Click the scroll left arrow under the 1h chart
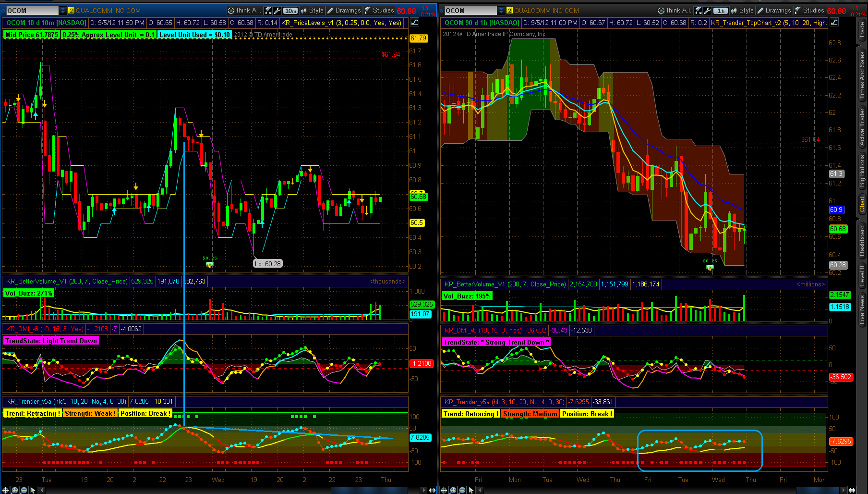This screenshot has width=868, height=494. coord(481,490)
